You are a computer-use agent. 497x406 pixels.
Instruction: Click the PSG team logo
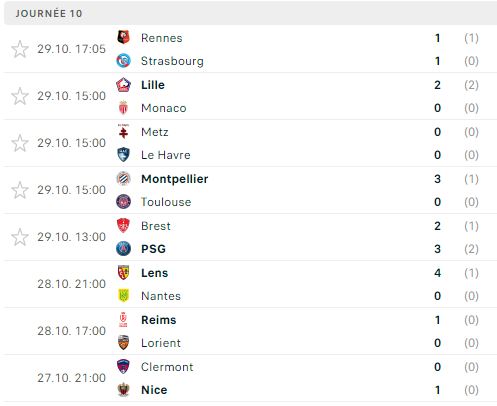tap(123, 249)
